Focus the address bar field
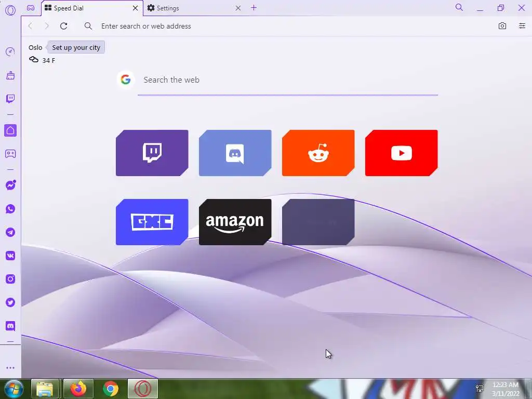Viewport: 532px width, 399px height. coord(288,26)
